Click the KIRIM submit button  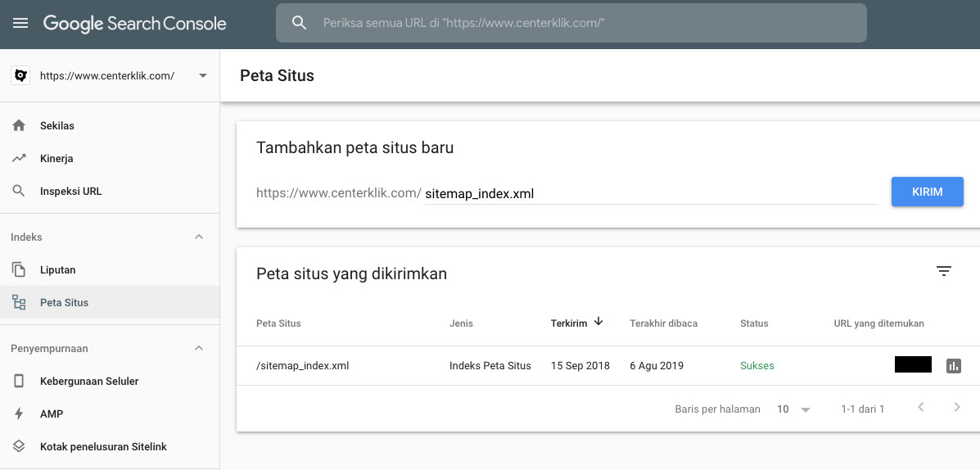[x=927, y=192]
